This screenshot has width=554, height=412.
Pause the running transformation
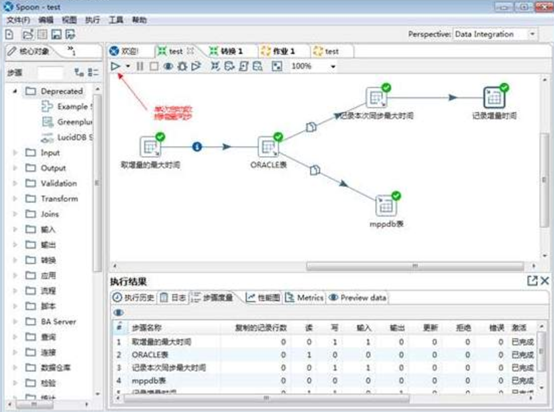point(140,66)
